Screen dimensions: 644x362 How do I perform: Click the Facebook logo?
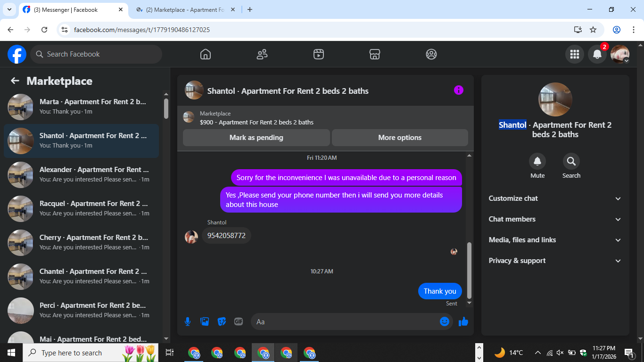coord(17,54)
